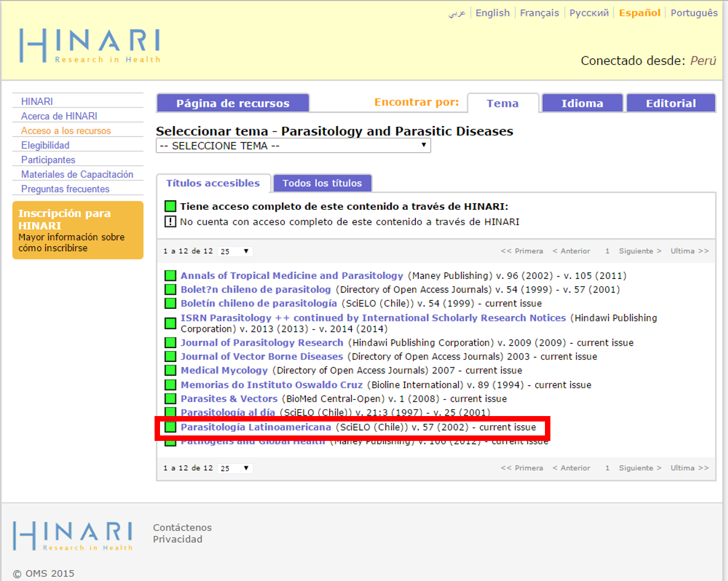Open Parasitología Latinoamericana journal
This screenshot has width=728, height=581.
pyautogui.click(x=256, y=427)
